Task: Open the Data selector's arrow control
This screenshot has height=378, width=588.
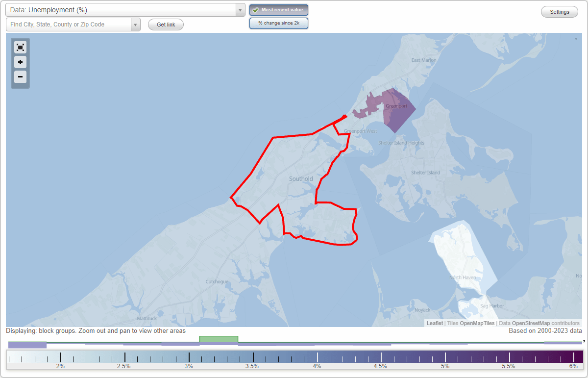Action: pyautogui.click(x=240, y=9)
